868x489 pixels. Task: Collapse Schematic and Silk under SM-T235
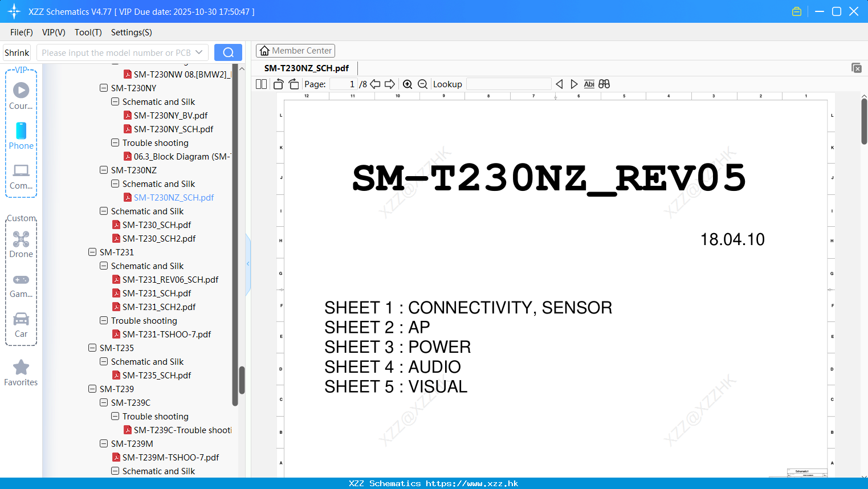pyautogui.click(x=104, y=361)
